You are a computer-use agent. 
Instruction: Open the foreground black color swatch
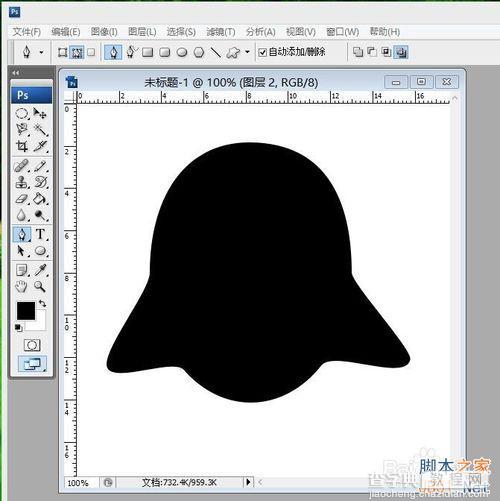coord(26,311)
